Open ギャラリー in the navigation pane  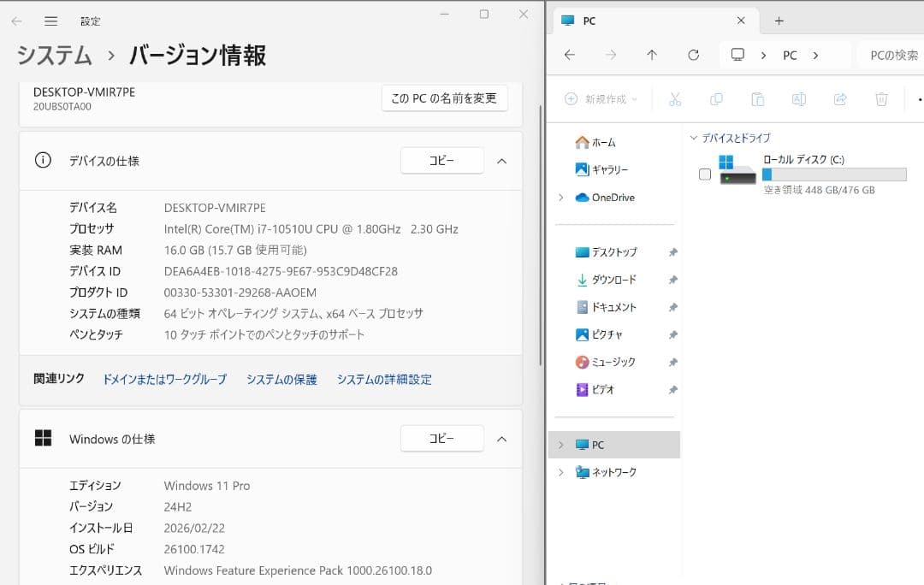(601, 169)
